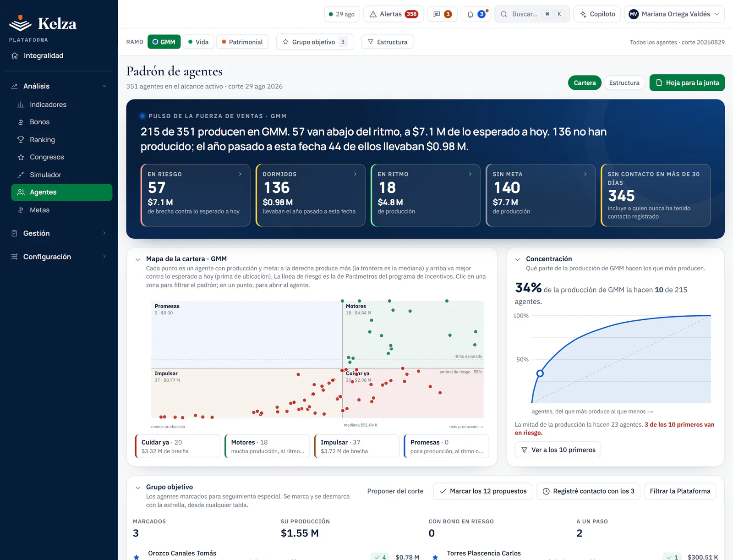Open the Estructura filter in top bar
This screenshot has height=560, width=733.
point(387,42)
